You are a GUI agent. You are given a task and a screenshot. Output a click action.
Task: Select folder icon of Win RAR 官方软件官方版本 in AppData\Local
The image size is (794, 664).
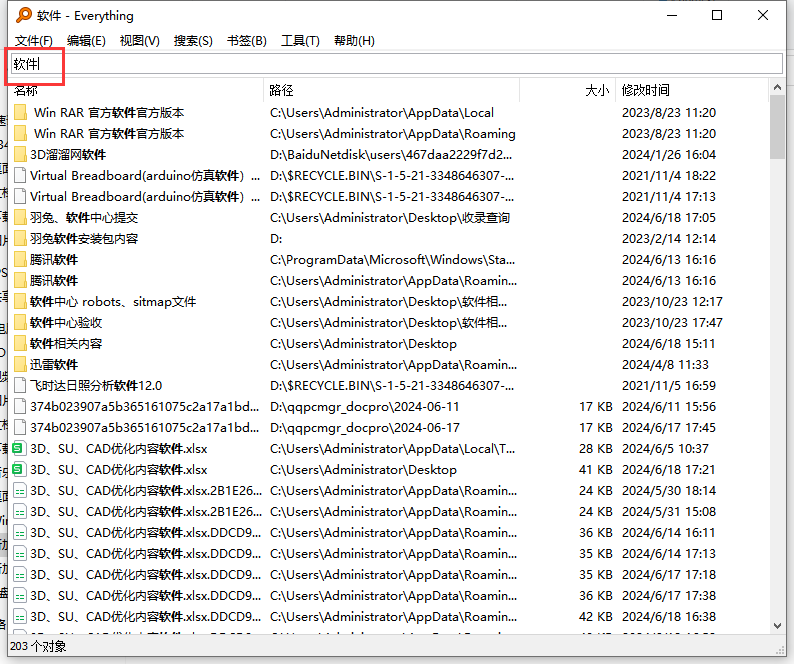[20, 112]
